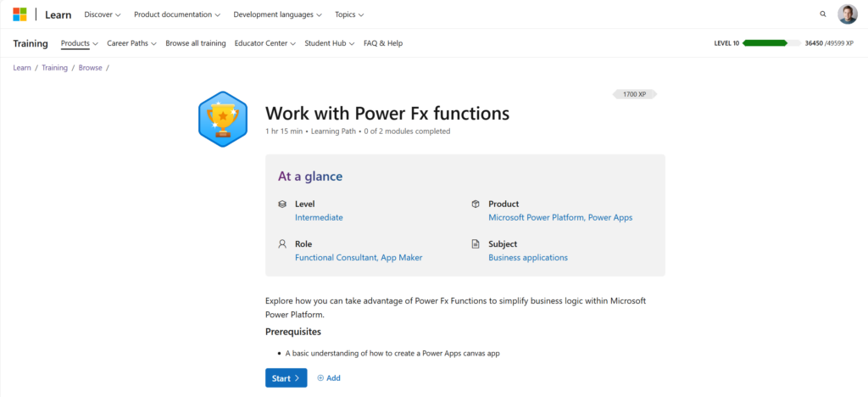Go to Browse all training
This screenshot has width=868, height=397.
click(x=196, y=43)
